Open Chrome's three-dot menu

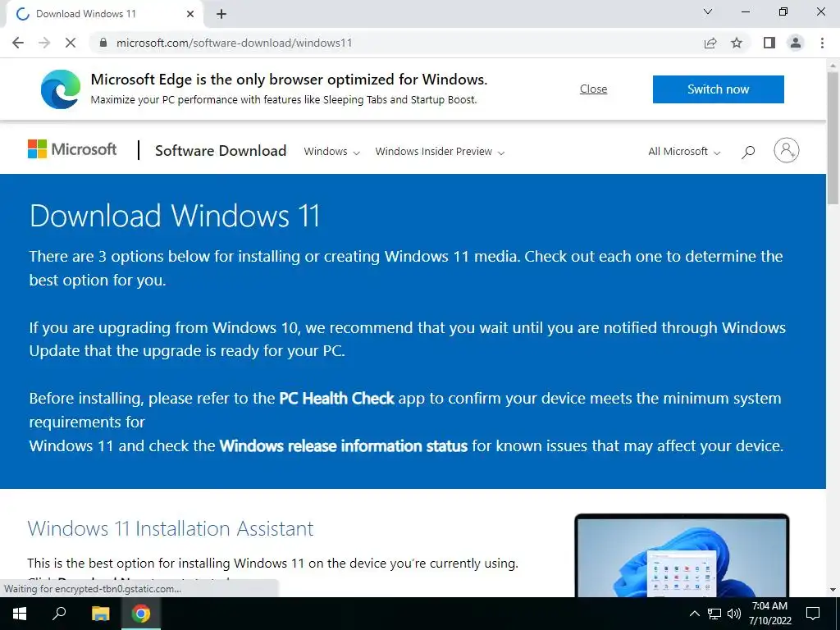[822, 43]
